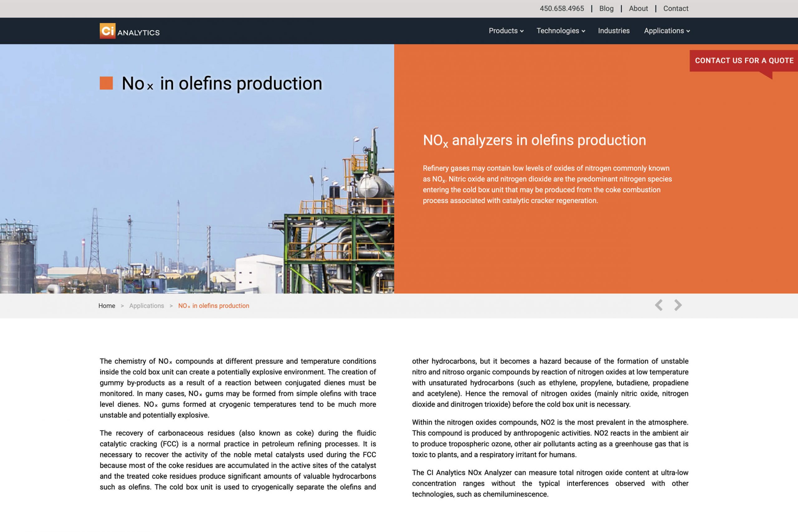Click the NOx in olefins production breadcrumb
Image resolution: width=798 pixels, height=532 pixels.
pyautogui.click(x=214, y=306)
